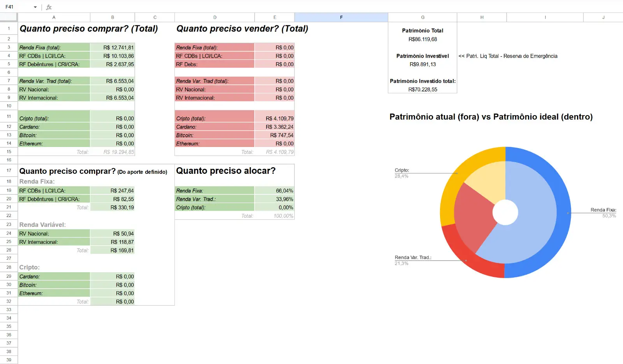Click the 'Patri. Liq Total - Reserva de Emergência' note

coord(508,56)
